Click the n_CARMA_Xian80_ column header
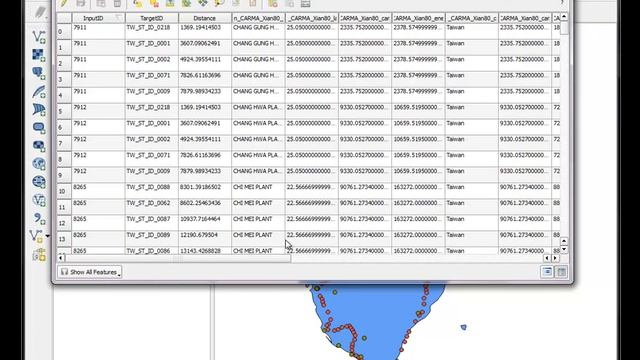The image size is (640, 360). click(258, 18)
